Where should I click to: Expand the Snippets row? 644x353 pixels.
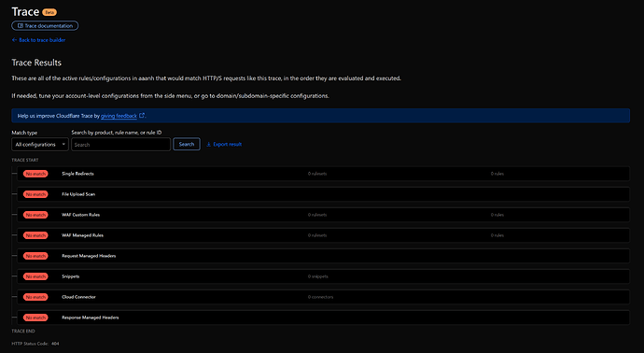pos(323,276)
